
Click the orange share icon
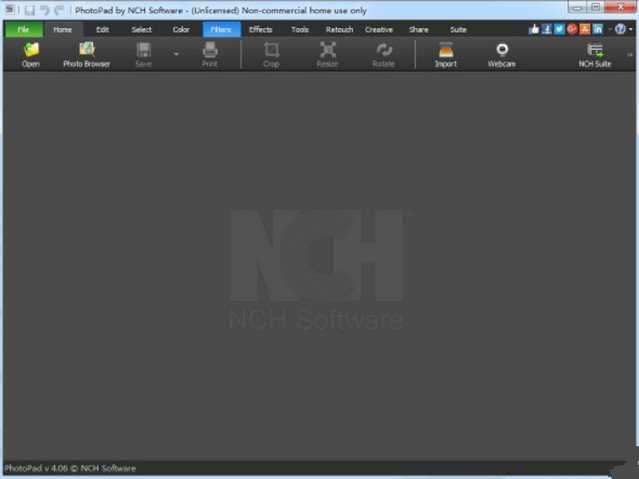point(585,29)
